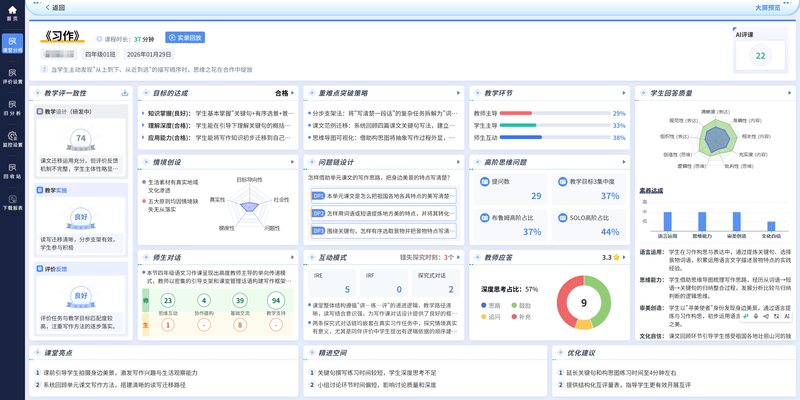Expand the 目标的达成 panel arrow
This screenshot has height=400, width=800.
pos(292,93)
